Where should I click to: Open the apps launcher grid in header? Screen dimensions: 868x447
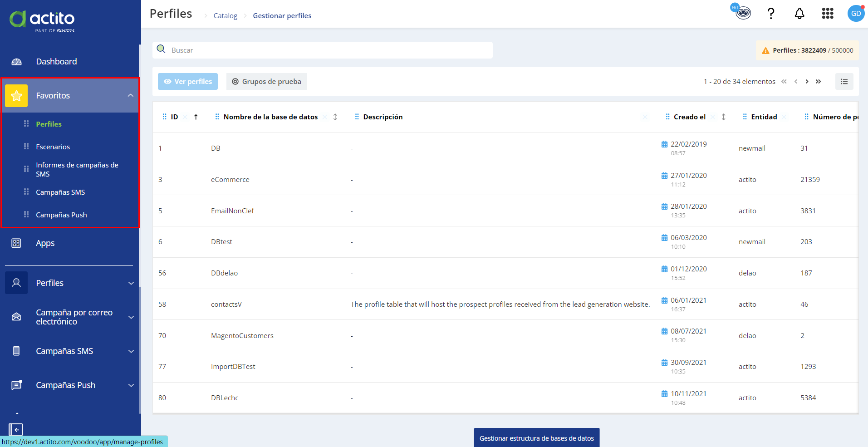[828, 14]
